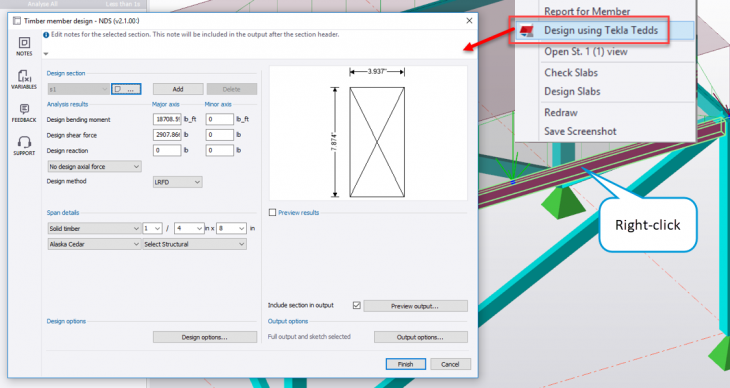730x388 pixels.
Task: Click the major axis design shear force field
Action: pos(167,135)
